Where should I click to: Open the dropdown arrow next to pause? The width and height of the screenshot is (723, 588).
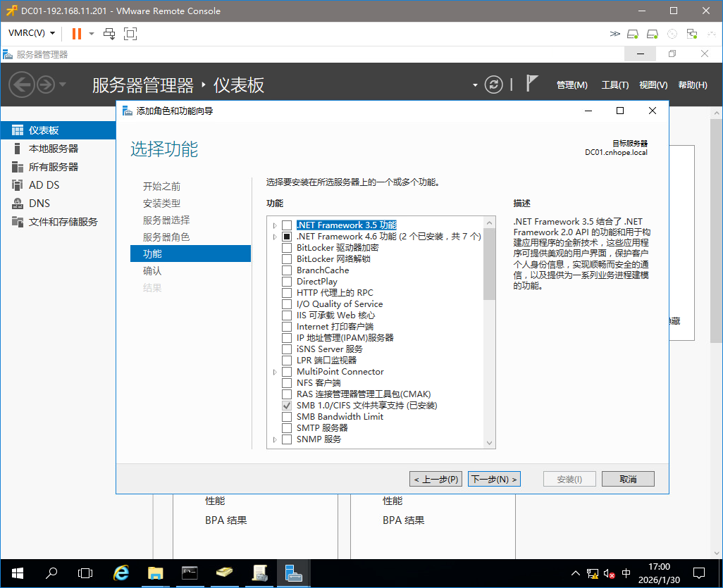92,34
